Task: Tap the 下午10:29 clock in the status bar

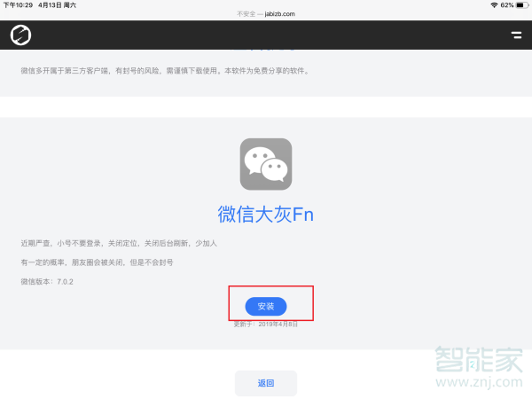Action: pyautogui.click(x=18, y=5)
